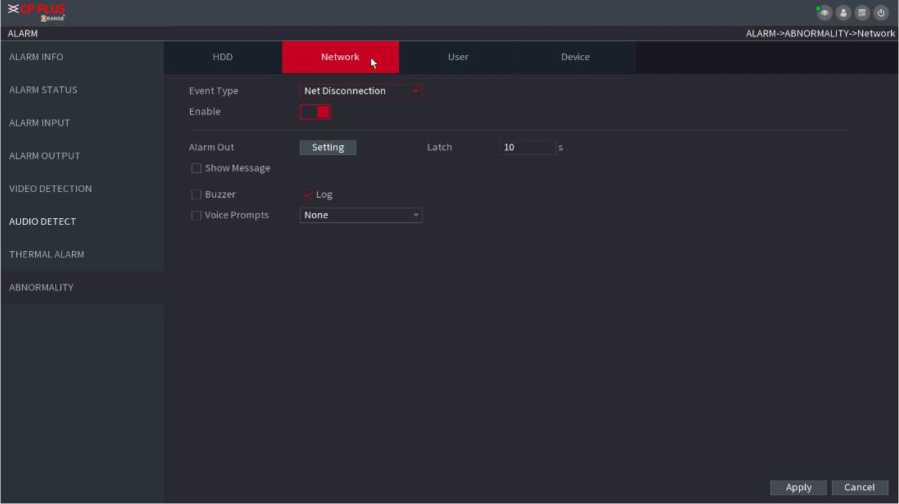Go to the Device tab
This screenshot has height=504, width=899.
pyautogui.click(x=575, y=57)
